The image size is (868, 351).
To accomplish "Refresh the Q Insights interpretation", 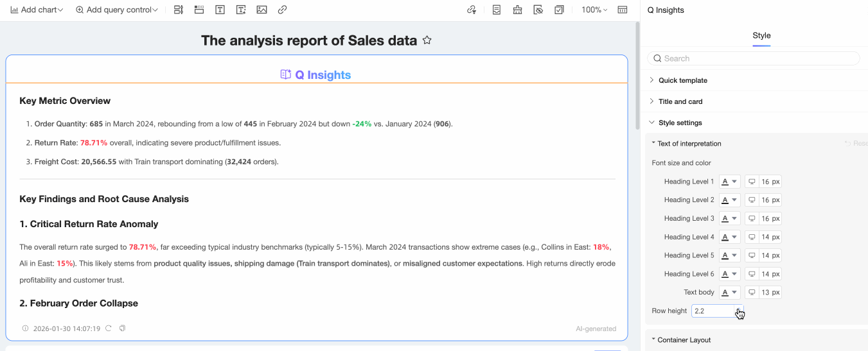I will 109,329.
